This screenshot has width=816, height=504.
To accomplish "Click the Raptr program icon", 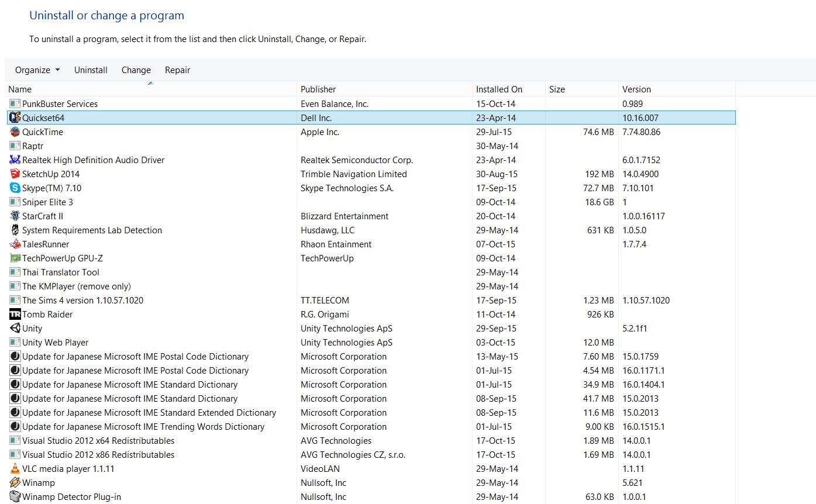I will pos(15,146).
